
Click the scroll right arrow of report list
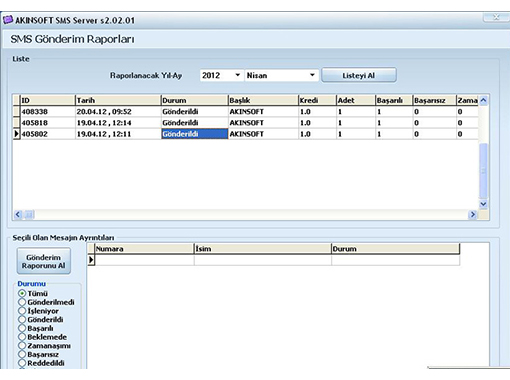coord(472,215)
